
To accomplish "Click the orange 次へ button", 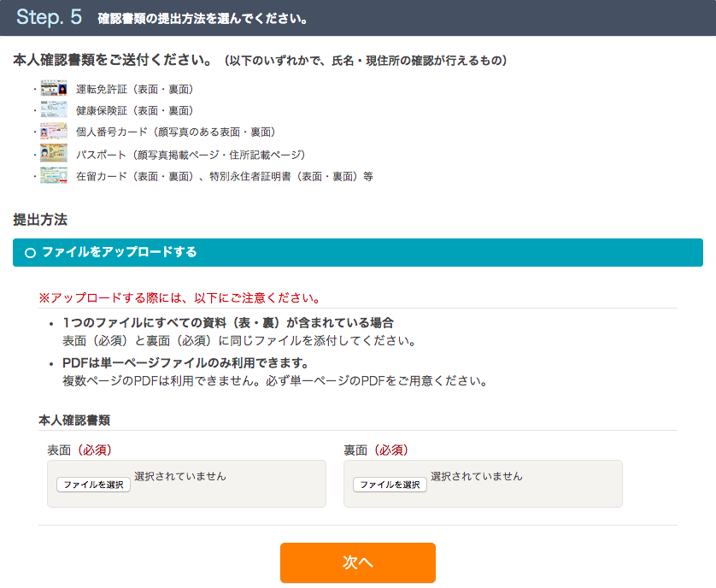I will click(357, 562).
